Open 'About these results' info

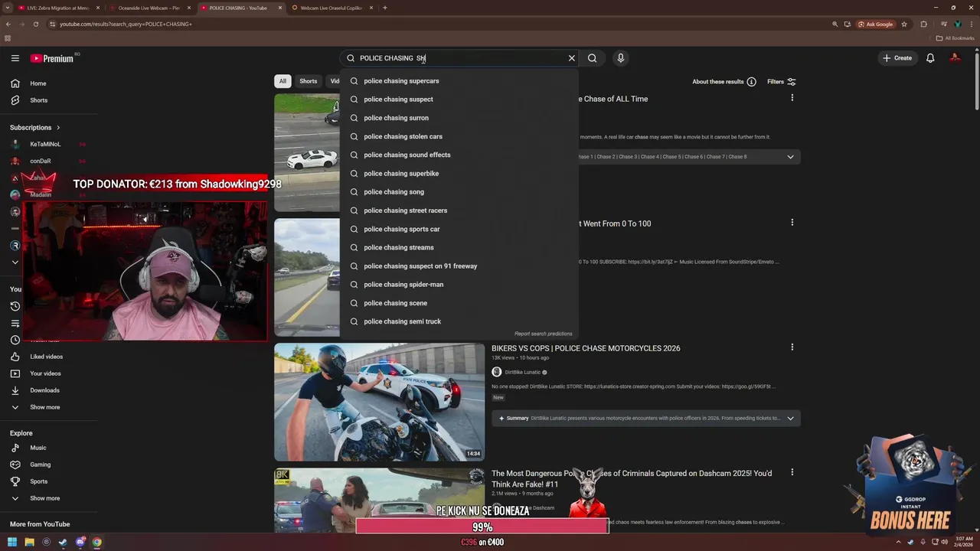[x=724, y=82]
